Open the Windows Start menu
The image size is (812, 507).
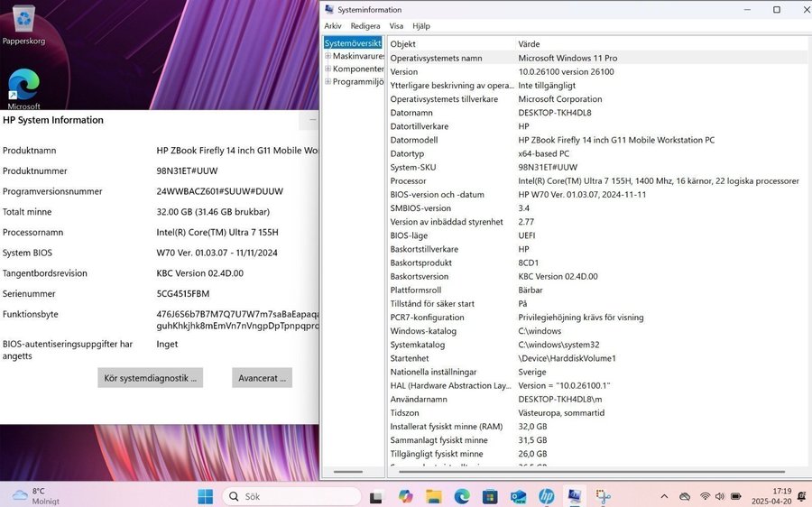point(205,496)
